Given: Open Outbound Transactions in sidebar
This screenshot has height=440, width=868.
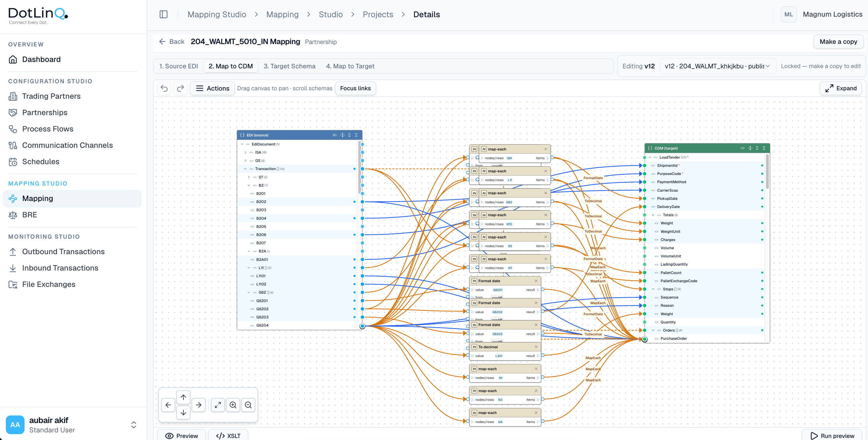Looking at the screenshot, I should [72, 252].
